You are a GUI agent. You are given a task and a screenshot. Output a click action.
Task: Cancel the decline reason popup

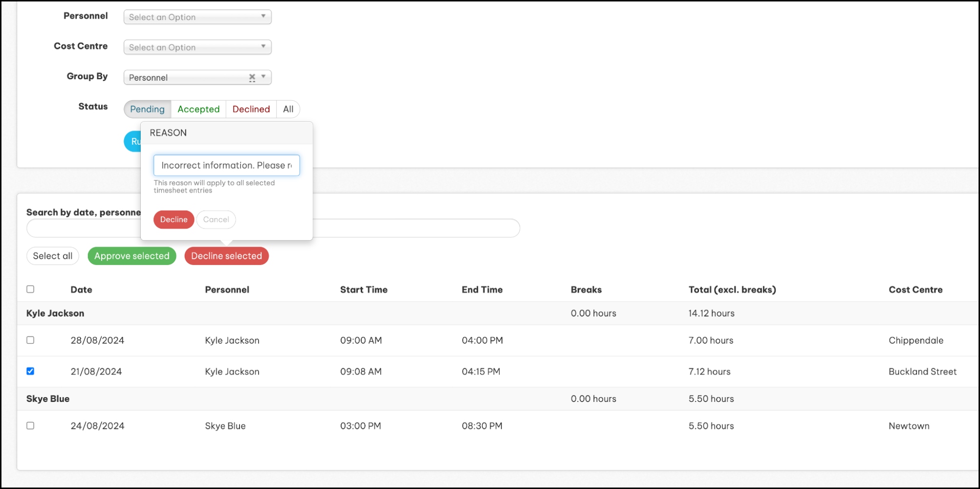pyautogui.click(x=216, y=220)
